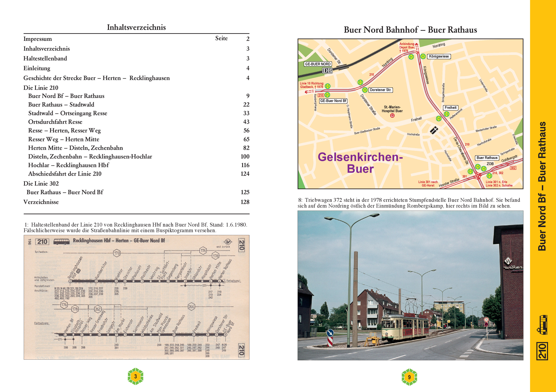Click the Linie 10 Richtung Gladbeck note
The height and width of the screenshot is (392, 556).
point(312,85)
